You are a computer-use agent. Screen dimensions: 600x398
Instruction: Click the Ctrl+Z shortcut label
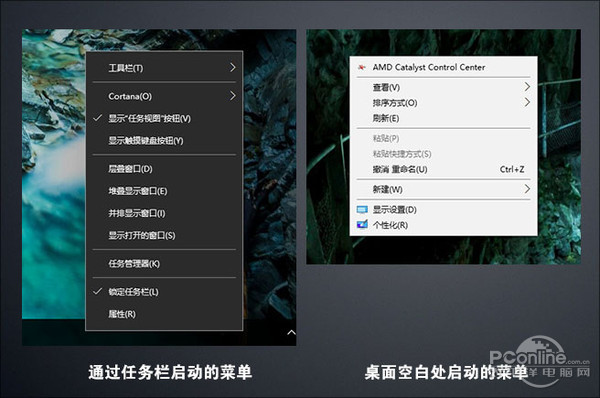point(512,169)
